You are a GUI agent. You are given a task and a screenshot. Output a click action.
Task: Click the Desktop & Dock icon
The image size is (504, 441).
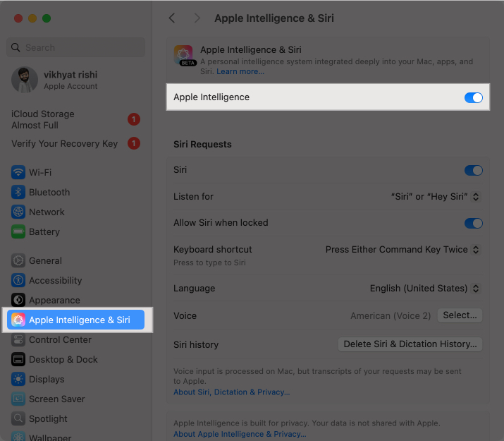(x=18, y=359)
